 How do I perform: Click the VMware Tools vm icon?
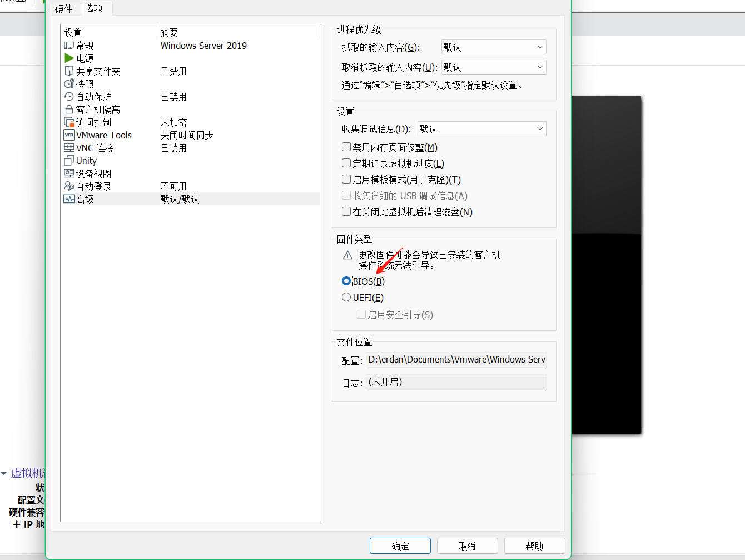[x=69, y=135]
